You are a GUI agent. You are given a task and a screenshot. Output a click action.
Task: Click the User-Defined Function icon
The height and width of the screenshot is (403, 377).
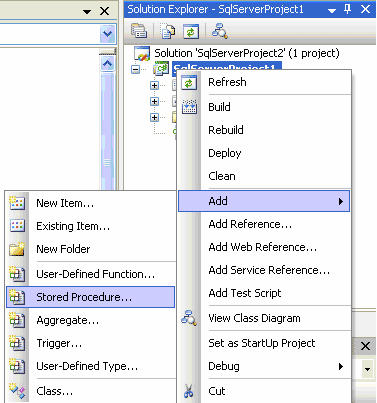[17, 274]
